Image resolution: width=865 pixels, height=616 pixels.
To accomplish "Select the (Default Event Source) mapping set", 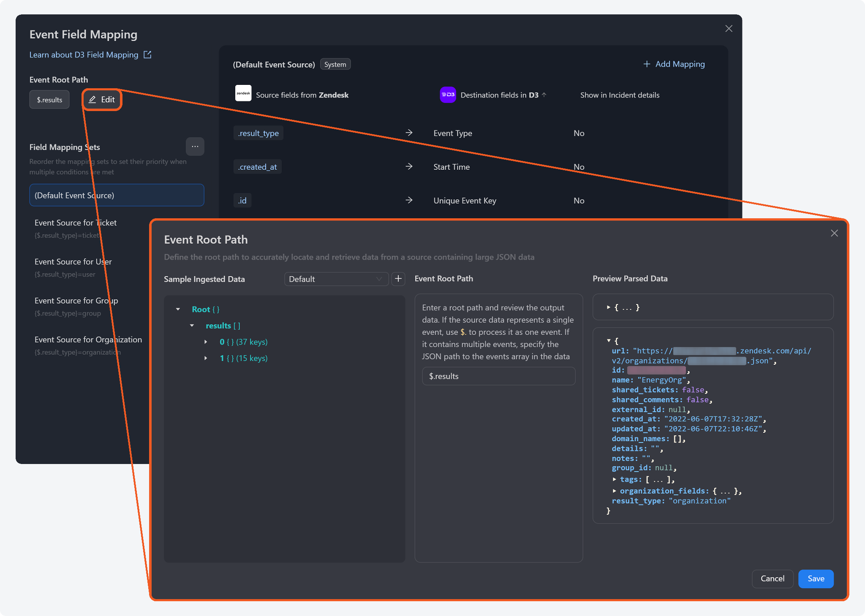I will (117, 195).
